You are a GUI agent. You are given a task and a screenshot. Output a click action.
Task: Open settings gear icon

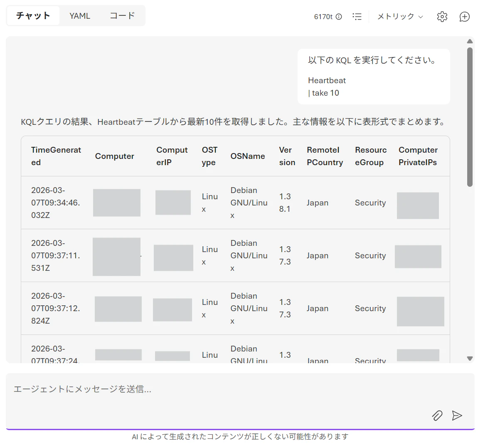click(x=442, y=17)
